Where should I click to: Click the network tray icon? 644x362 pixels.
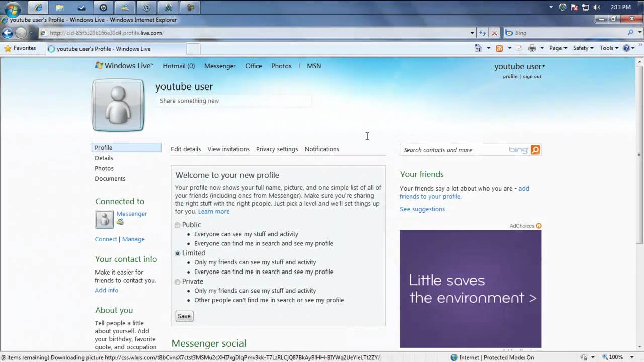pos(585,7)
